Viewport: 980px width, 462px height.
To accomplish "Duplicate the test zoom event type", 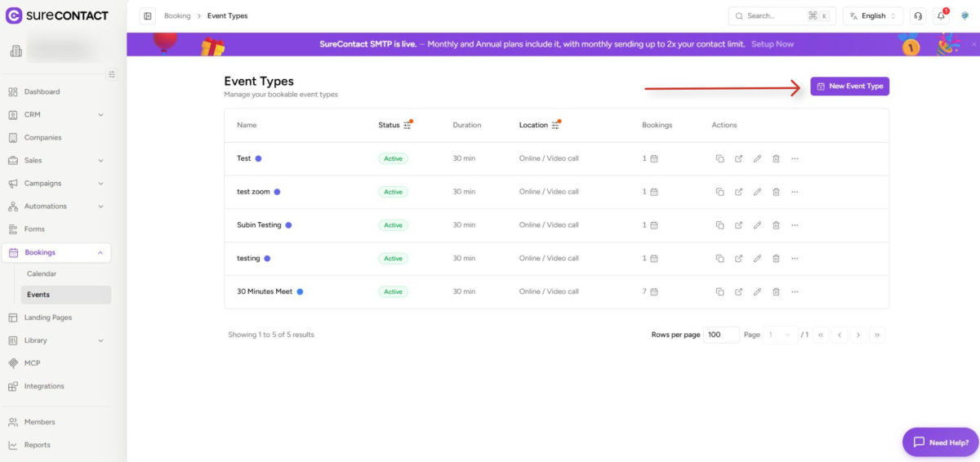I will pyautogui.click(x=719, y=192).
